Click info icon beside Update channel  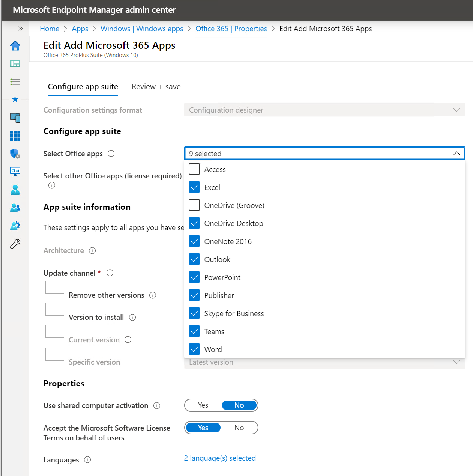pyautogui.click(x=110, y=273)
